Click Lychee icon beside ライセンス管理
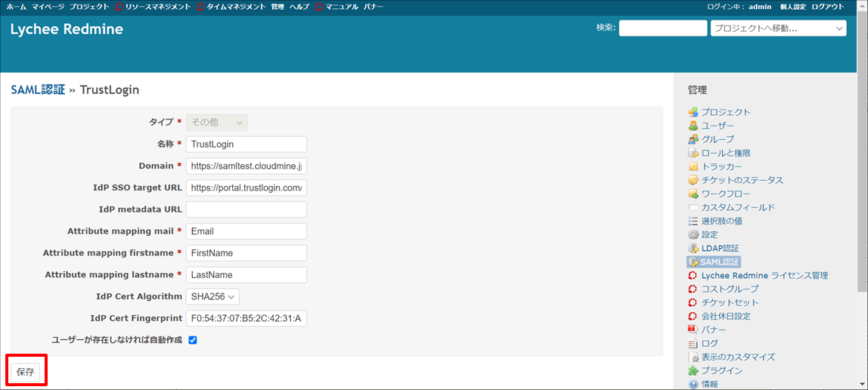Screen dimensions: 868x390 point(693,275)
